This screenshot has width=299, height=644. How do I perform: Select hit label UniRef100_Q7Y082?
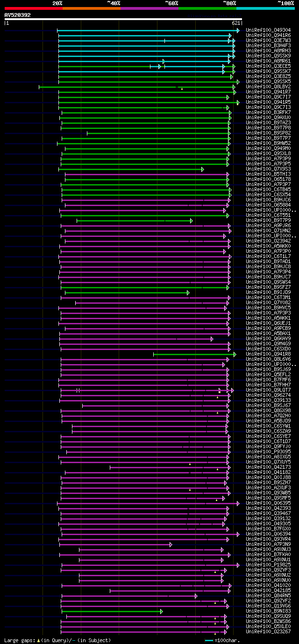pos(268,303)
